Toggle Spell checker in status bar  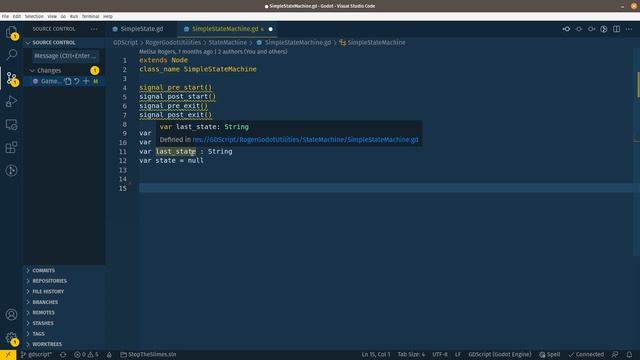(x=549, y=355)
